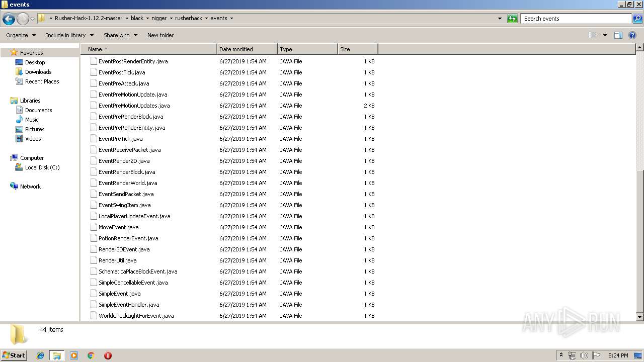Open the Music library icon
644x362 pixels.
point(19,120)
